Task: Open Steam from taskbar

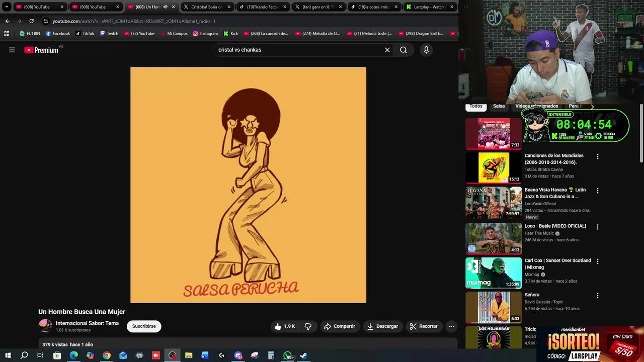Action: (x=304, y=355)
